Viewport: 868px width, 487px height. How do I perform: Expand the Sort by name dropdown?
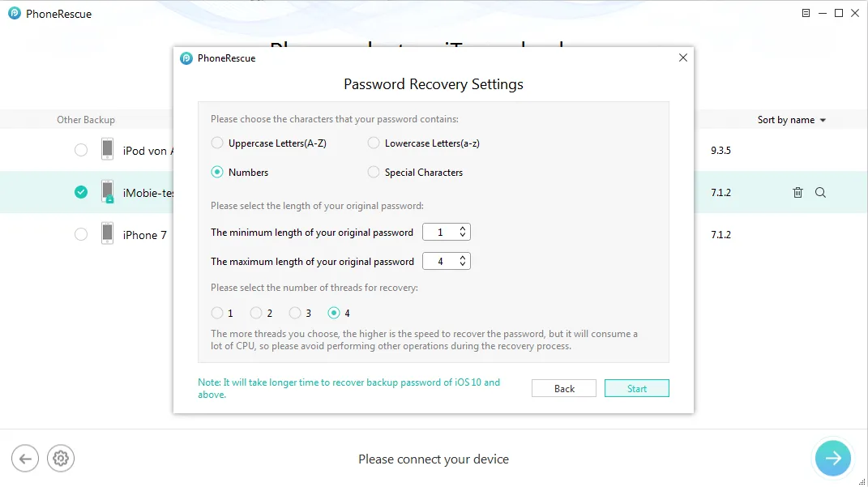(x=792, y=120)
